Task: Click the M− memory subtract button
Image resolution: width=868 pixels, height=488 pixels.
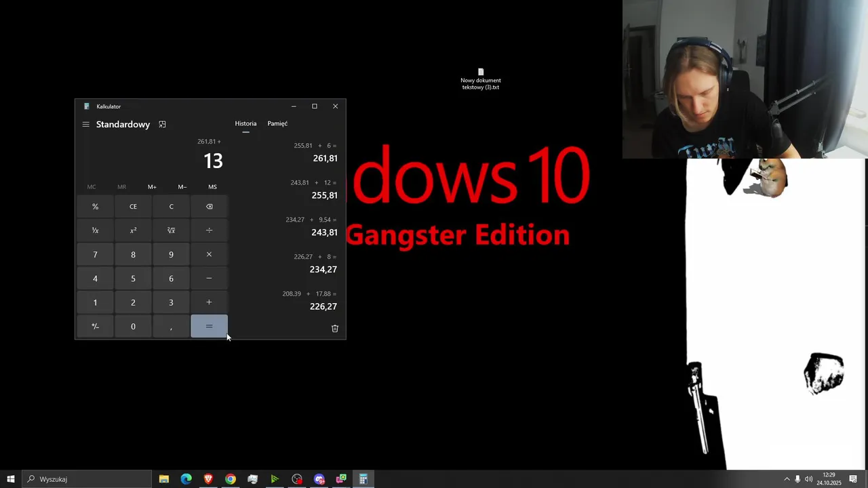Action: tap(182, 187)
